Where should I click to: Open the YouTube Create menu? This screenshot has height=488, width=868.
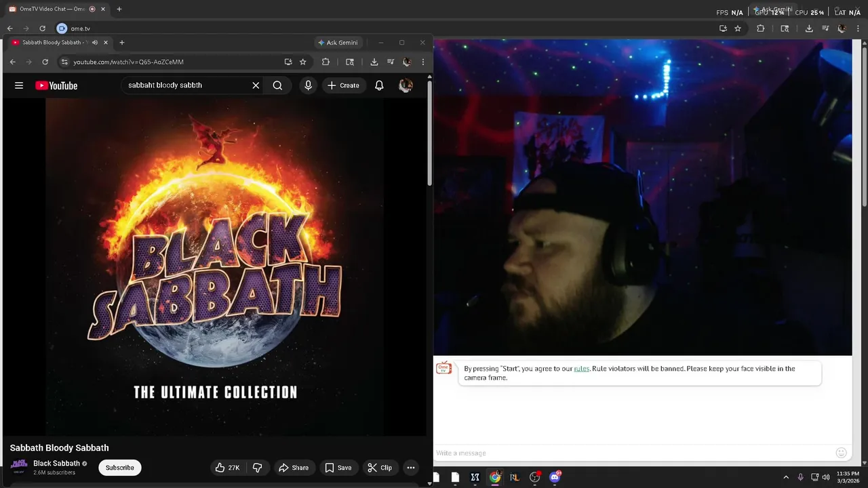tap(344, 85)
